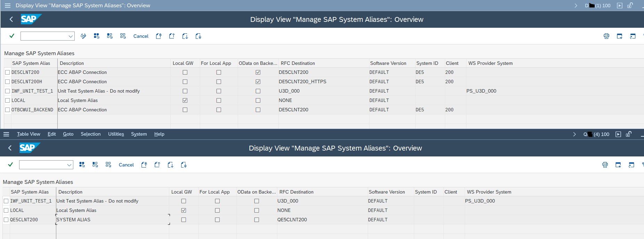Click the Back arrow in top window header
This screenshot has width=644, height=239.
(11, 19)
